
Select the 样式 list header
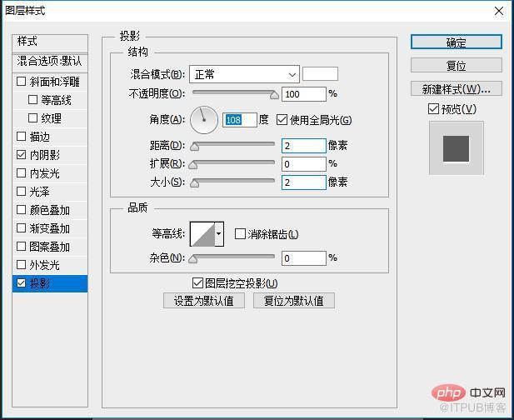click(50, 43)
